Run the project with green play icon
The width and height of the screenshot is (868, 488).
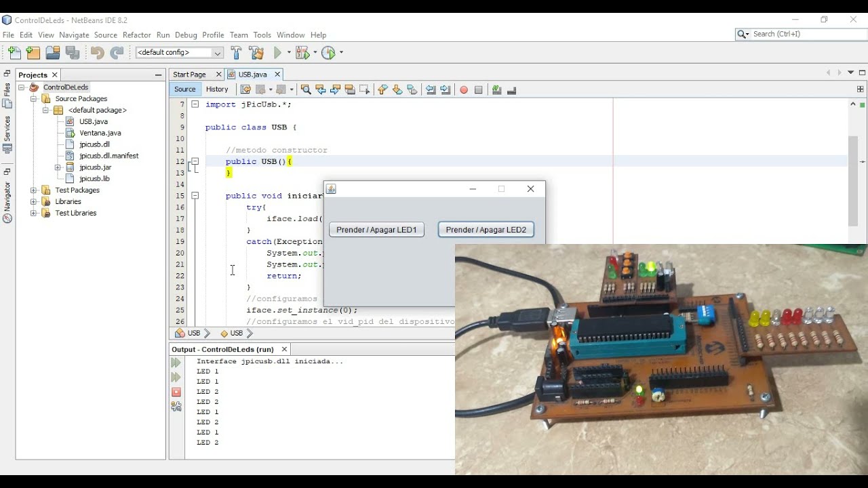(x=277, y=53)
